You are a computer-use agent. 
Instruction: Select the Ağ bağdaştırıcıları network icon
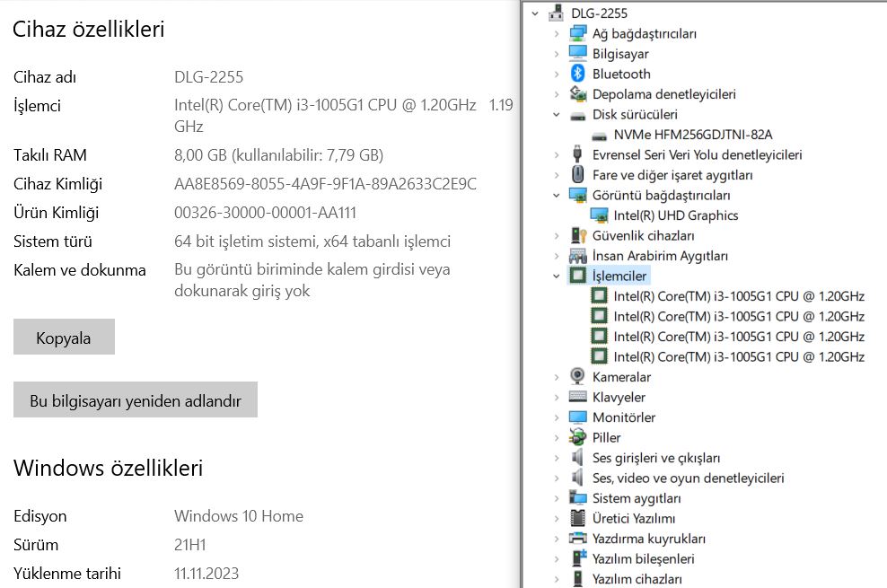coord(577,33)
